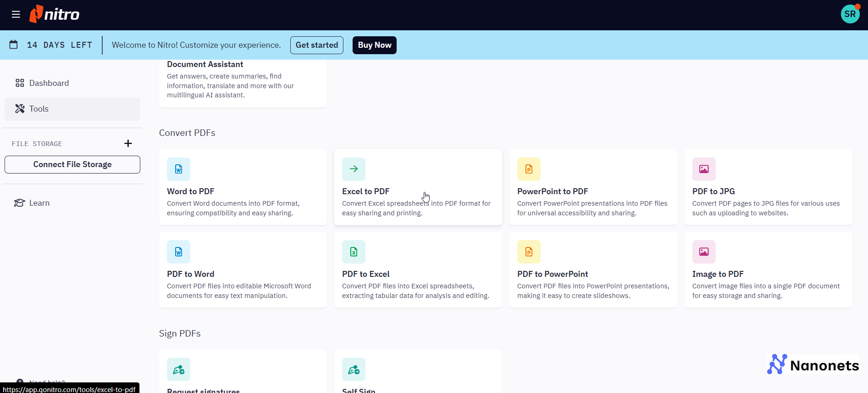Click the PDF to Word icon
868x393 pixels.
(x=178, y=252)
